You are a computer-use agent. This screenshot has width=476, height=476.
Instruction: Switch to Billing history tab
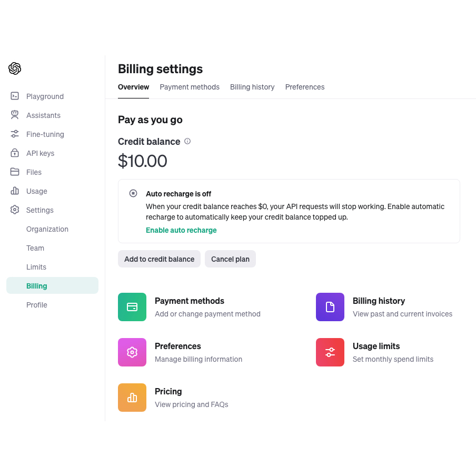pyautogui.click(x=252, y=87)
